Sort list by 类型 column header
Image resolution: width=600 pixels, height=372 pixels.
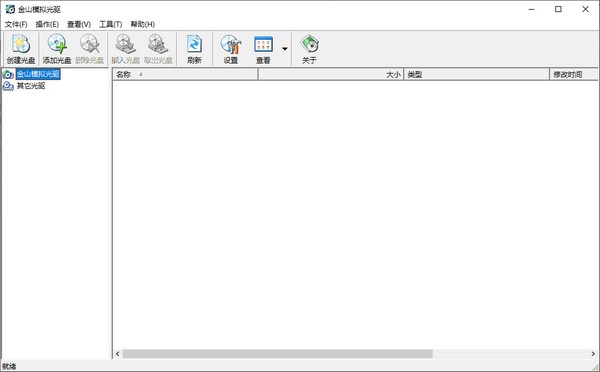pyautogui.click(x=477, y=74)
